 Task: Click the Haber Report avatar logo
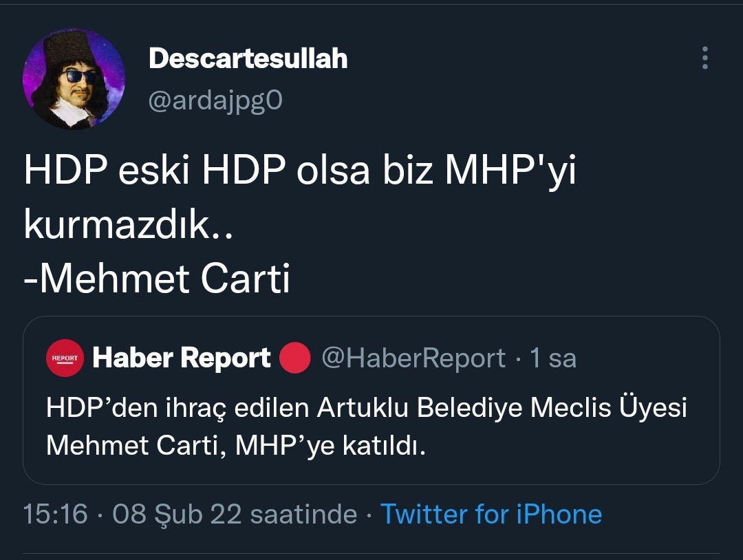coord(65,358)
